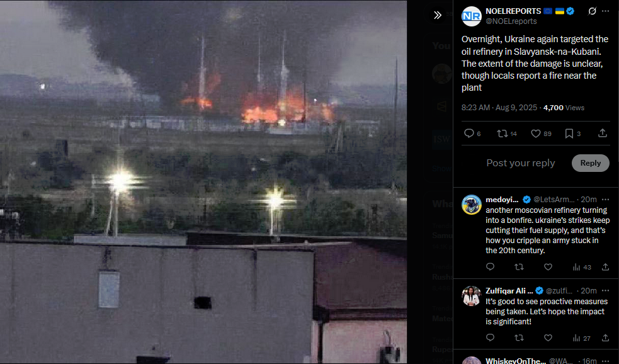Like medoyi's reply about moscovian refinery
The width and height of the screenshot is (619, 364).
[x=548, y=267]
